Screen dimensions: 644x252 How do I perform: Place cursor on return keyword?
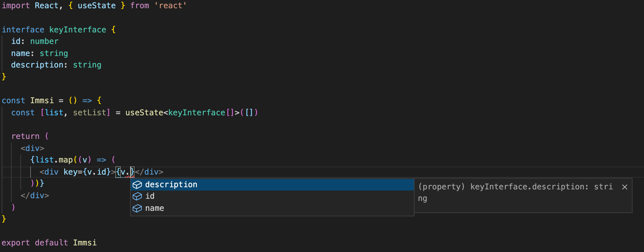click(25, 136)
